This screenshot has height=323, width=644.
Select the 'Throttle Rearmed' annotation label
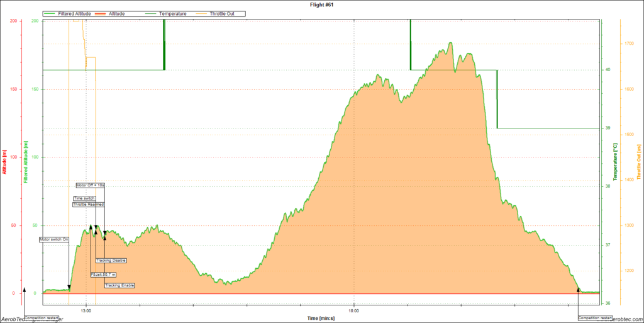pyautogui.click(x=88, y=205)
